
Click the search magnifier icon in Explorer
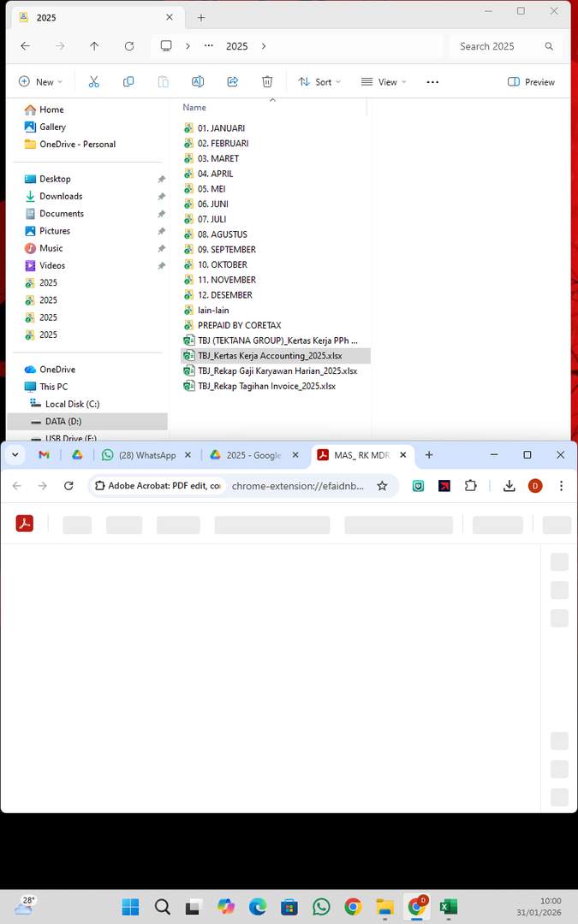coord(549,46)
